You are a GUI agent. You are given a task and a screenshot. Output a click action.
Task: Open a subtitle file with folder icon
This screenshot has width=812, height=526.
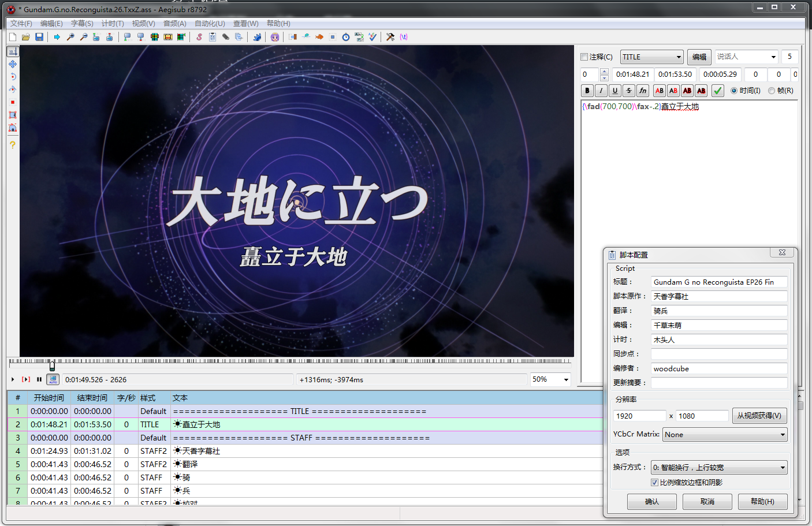tap(26, 37)
